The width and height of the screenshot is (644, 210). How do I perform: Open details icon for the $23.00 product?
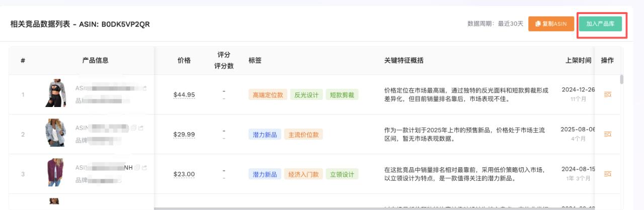(607, 174)
